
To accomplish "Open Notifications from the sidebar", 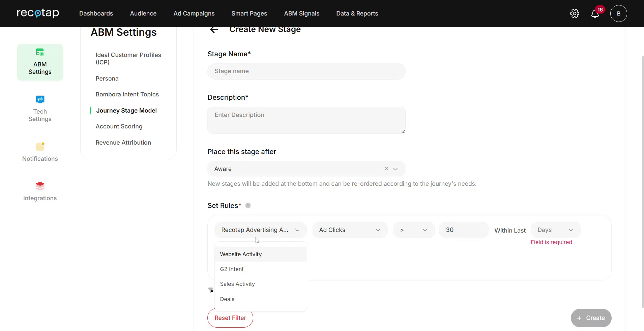I will click(x=40, y=151).
